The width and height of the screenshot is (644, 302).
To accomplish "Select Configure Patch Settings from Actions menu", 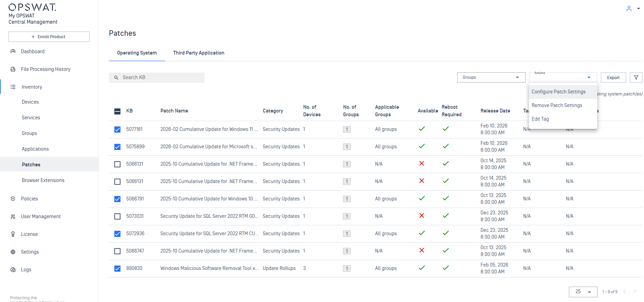I will 558,92.
